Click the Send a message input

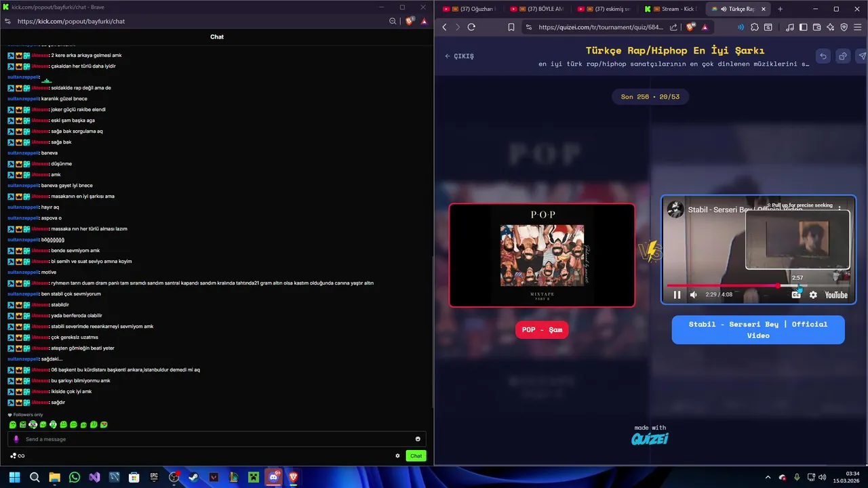217,439
